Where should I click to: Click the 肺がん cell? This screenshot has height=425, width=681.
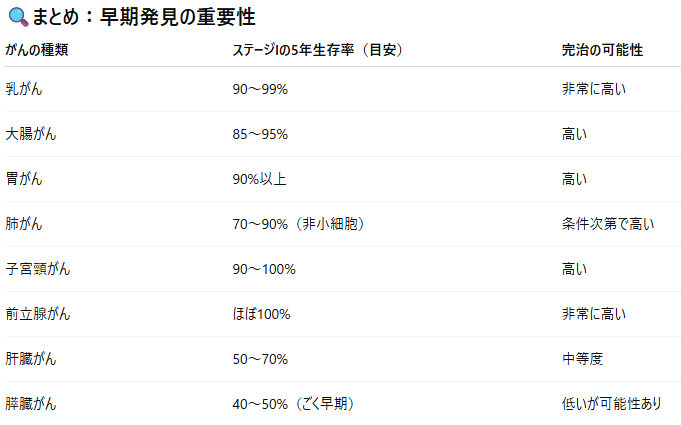coord(24,224)
